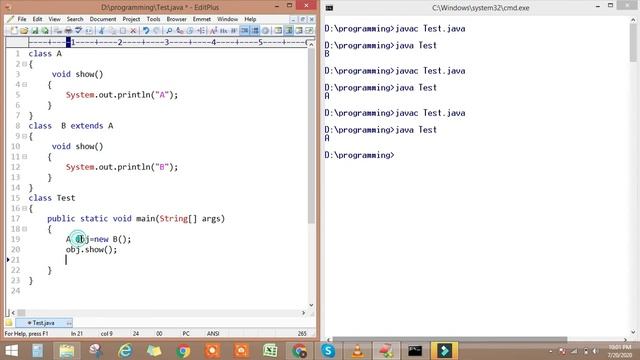Click the Paste toolbar icon
The width and height of the screenshot is (640, 360).
[123, 31]
